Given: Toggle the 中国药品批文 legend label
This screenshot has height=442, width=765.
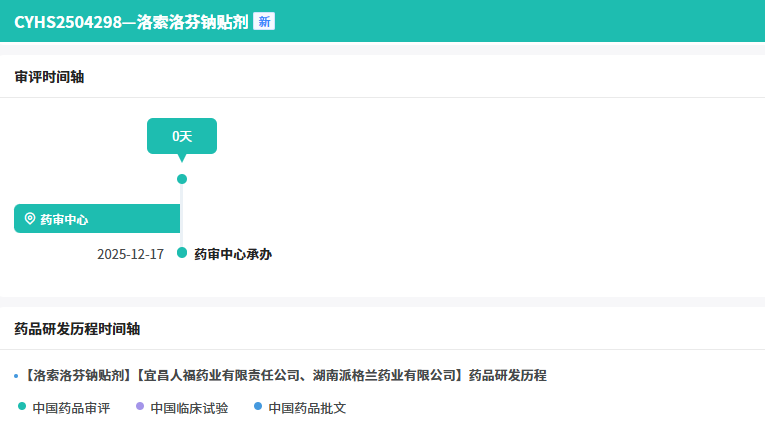Looking at the screenshot, I should (x=307, y=408).
